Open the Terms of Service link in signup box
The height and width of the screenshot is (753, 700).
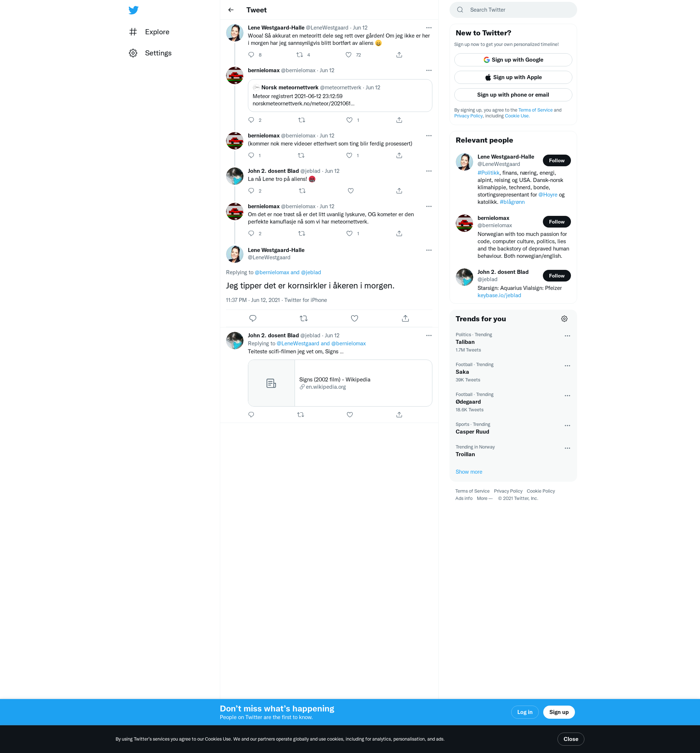[535, 110]
